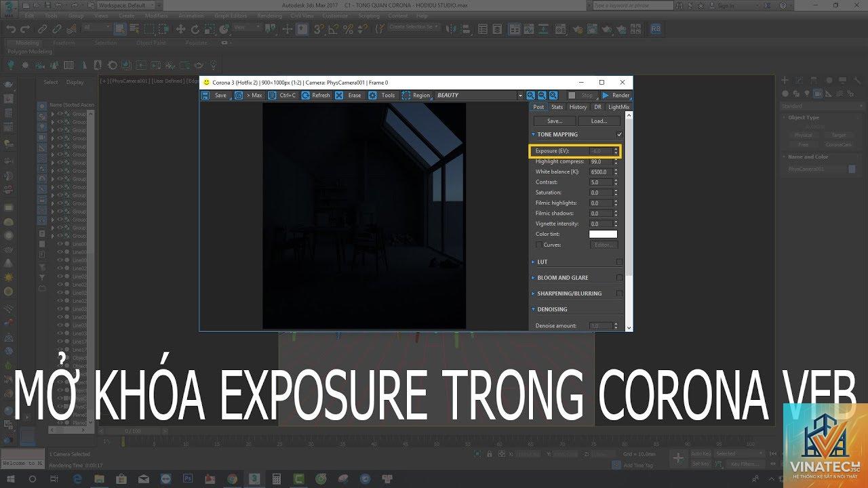Viewport: 868px width, 488px height.
Task: Open the LightMix tab
Action: tap(618, 107)
